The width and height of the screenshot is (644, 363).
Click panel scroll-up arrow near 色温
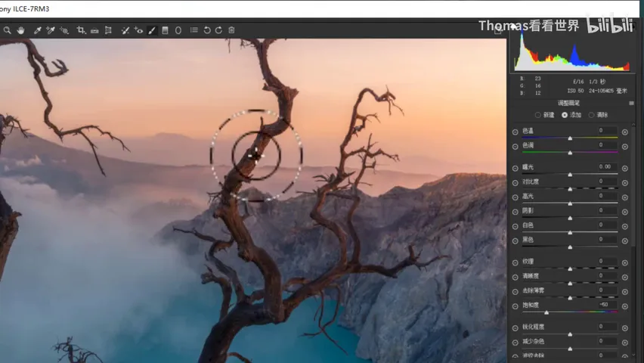click(x=633, y=125)
